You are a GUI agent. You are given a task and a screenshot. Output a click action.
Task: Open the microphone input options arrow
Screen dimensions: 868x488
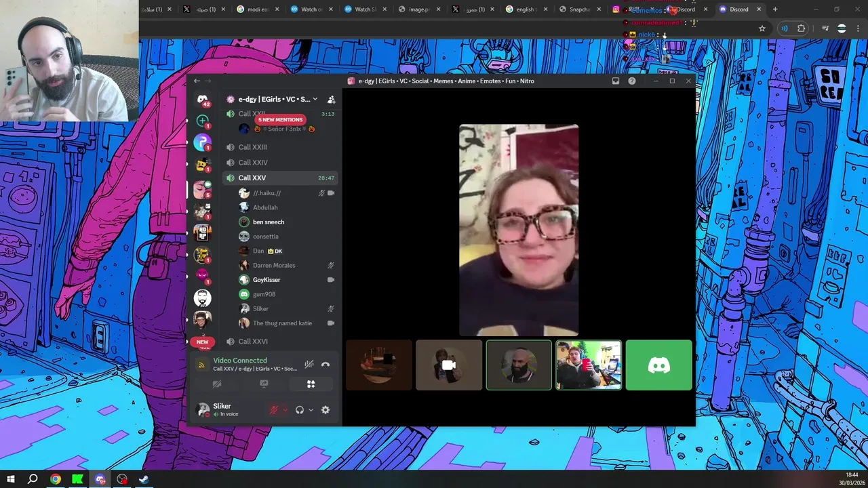pyautogui.click(x=285, y=410)
